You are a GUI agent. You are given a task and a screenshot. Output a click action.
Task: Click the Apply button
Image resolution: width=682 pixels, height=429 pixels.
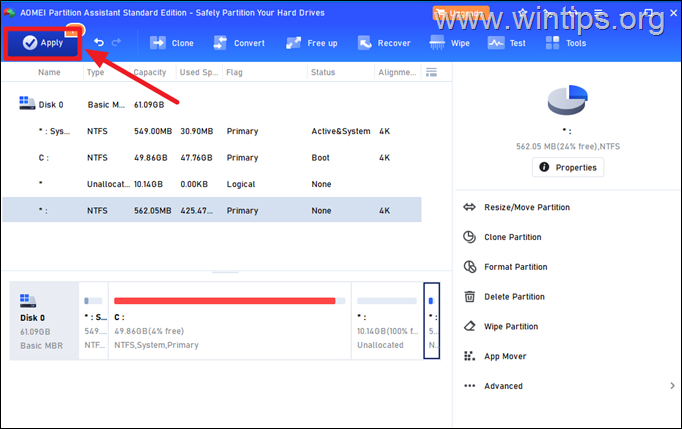click(43, 43)
